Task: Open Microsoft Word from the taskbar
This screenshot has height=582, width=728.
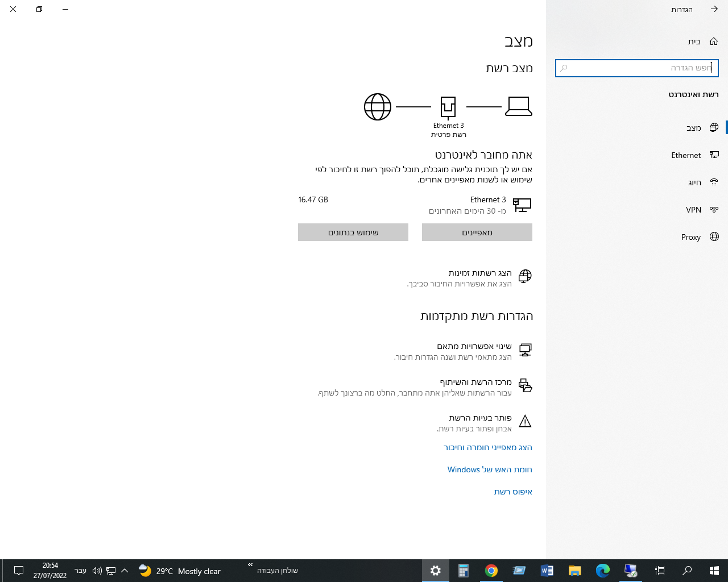Action: pyautogui.click(x=547, y=571)
